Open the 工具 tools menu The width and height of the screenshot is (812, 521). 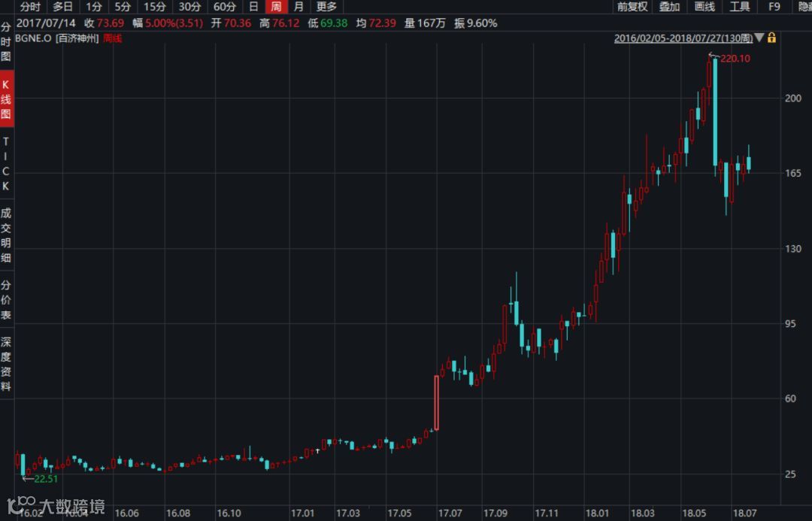(x=740, y=7)
